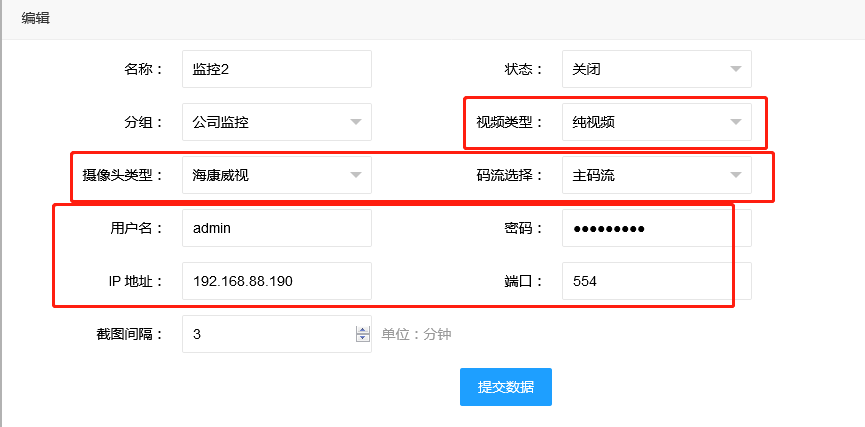Click the 提交数据 submit button
The image size is (865, 427).
coord(505,387)
